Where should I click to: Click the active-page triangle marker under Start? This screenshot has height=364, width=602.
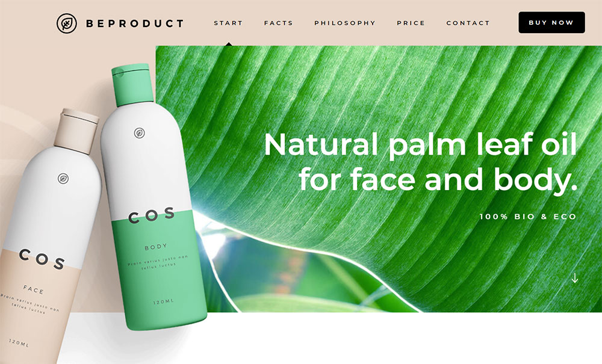228,44
